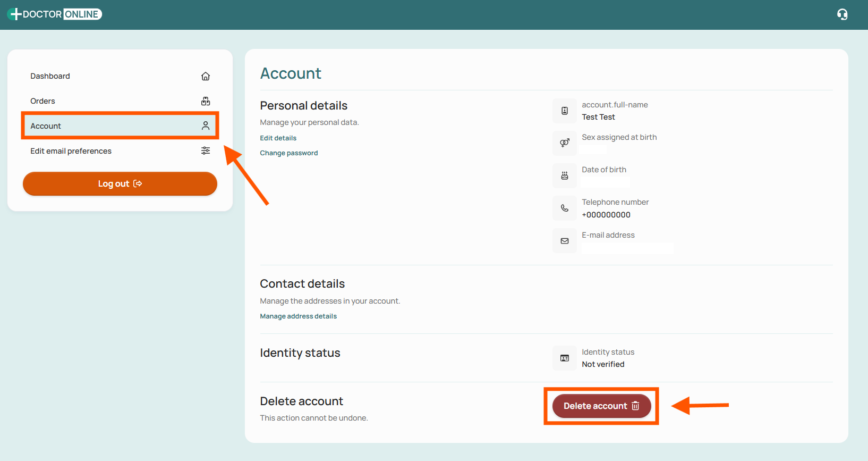868x461 pixels.
Task: Open the Change password link
Action: pyautogui.click(x=289, y=153)
